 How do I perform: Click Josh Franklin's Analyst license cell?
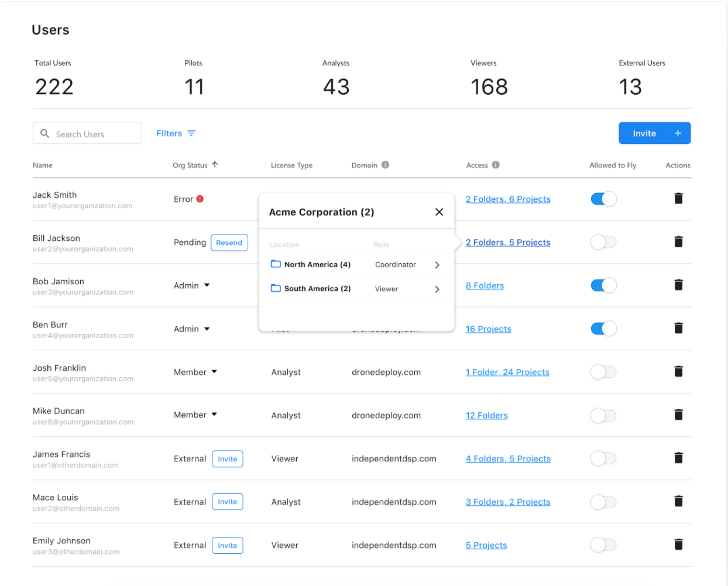click(x=286, y=372)
